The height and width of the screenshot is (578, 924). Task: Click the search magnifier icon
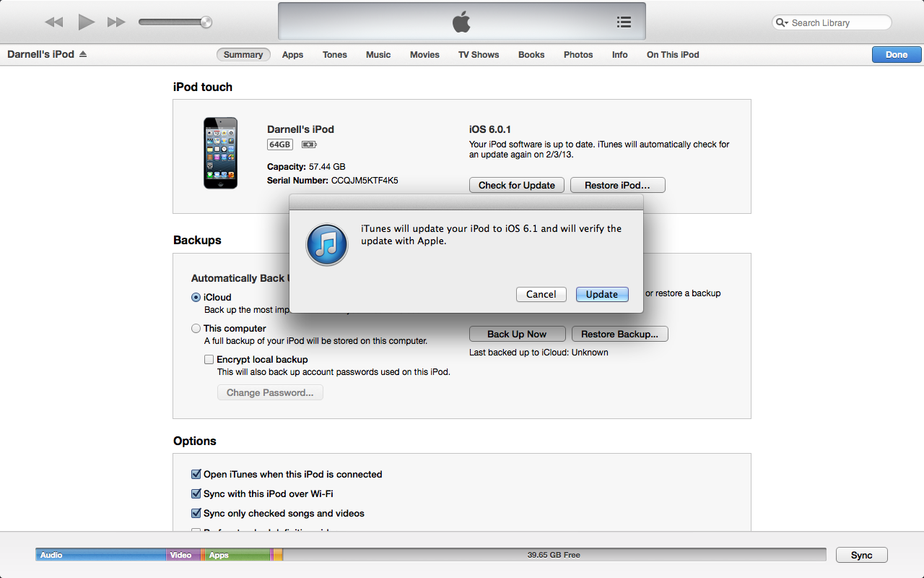782,22
